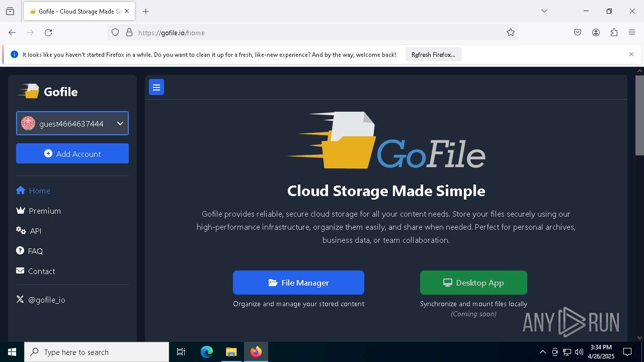This screenshot has width=644, height=362.
Task: Open the Premium page in the sidebar
Action: pyautogui.click(x=39, y=211)
